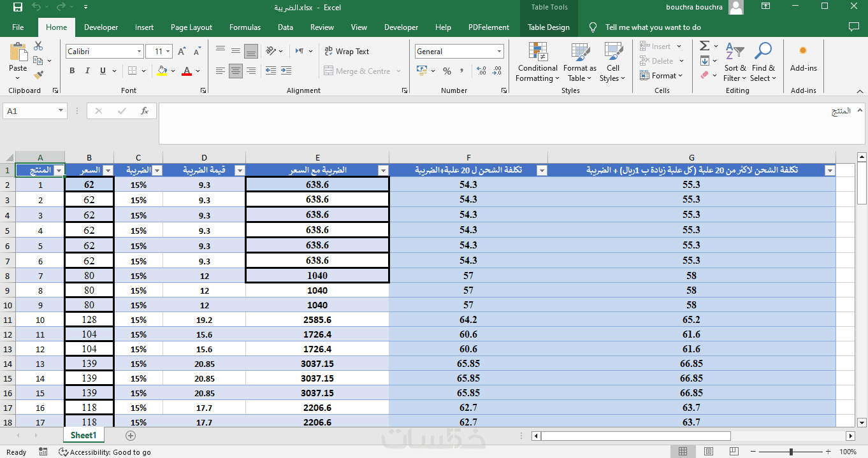The width and height of the screenshot is (868, 458).
Task: Toggle Align Right
Action: coord(251,71)
